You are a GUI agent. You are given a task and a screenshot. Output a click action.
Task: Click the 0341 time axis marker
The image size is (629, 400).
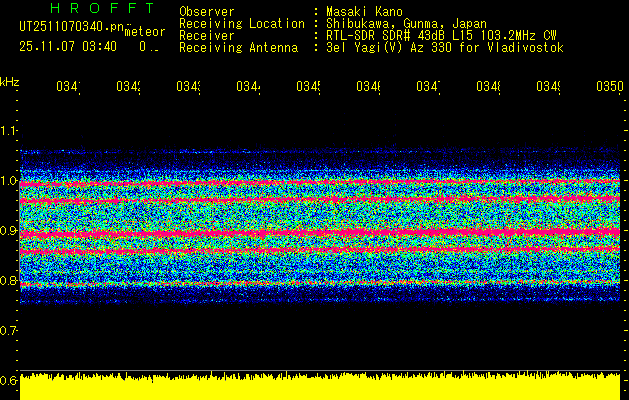[68, 86]
